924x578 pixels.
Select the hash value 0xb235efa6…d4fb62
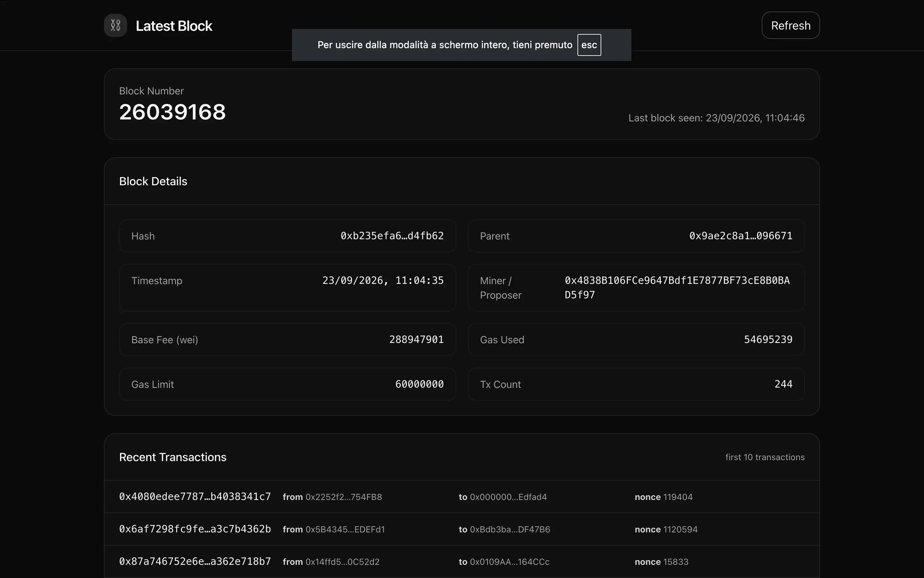[392, 236]
